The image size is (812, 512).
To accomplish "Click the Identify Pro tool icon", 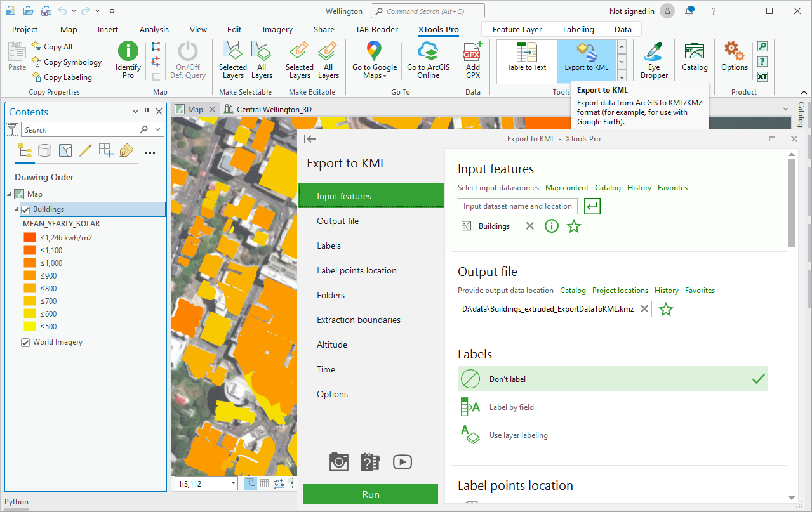I will pyautogui.click(x=128, y=60).
